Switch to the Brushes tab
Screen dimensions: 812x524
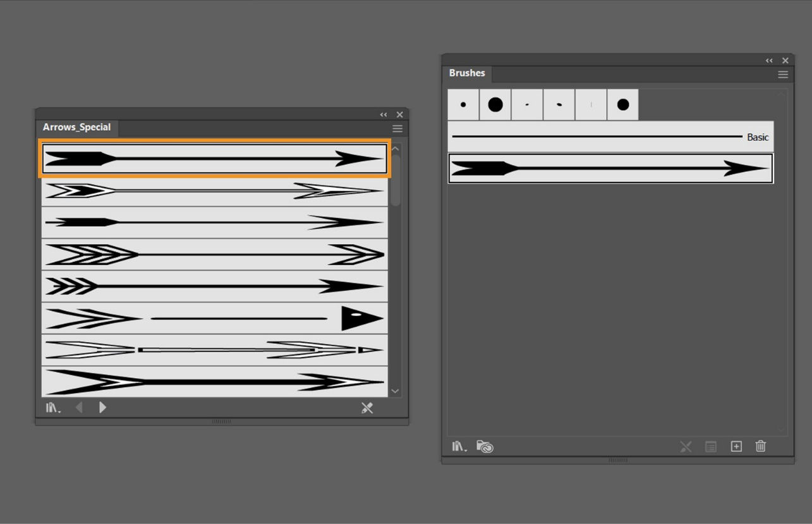click(468, 73)
